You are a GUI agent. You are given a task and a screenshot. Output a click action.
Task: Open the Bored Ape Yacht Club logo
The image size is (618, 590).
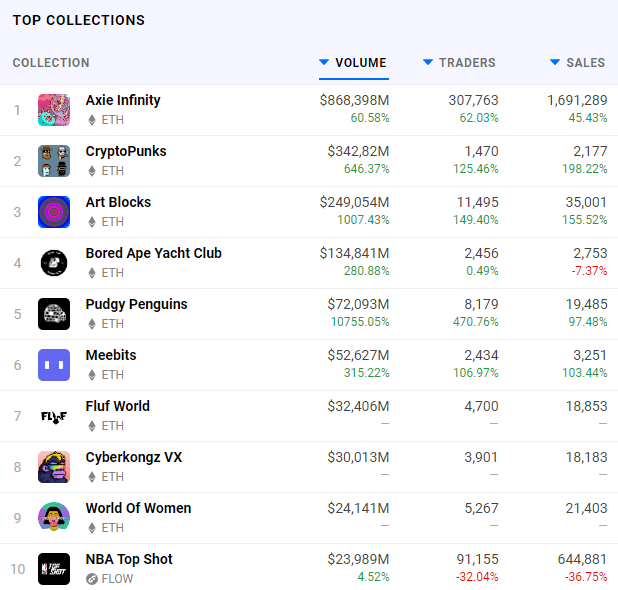(54, 263)
